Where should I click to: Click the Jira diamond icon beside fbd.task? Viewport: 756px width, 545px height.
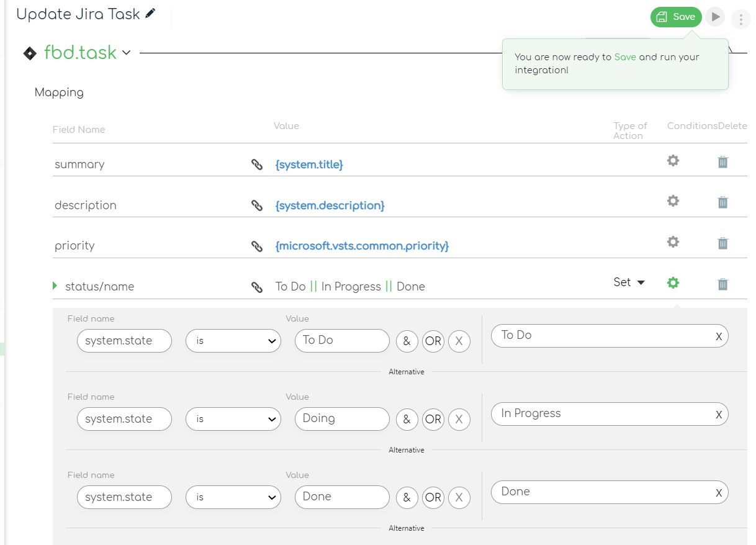(x=30, y=53)
